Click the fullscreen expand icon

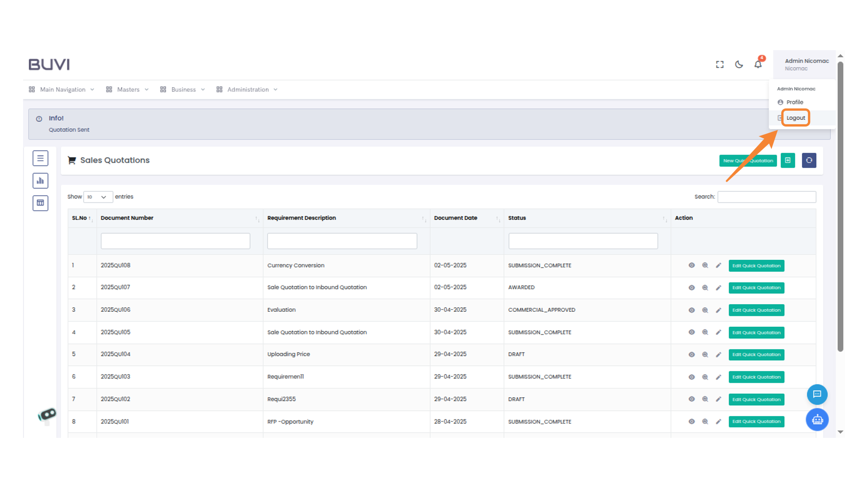pyautogui.click(x=720, y=65)
